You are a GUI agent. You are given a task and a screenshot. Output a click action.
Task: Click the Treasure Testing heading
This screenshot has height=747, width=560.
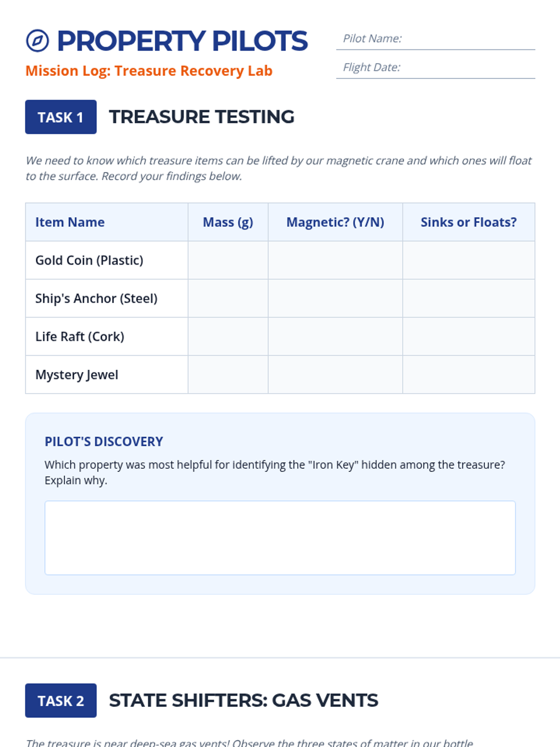[202, 117]
